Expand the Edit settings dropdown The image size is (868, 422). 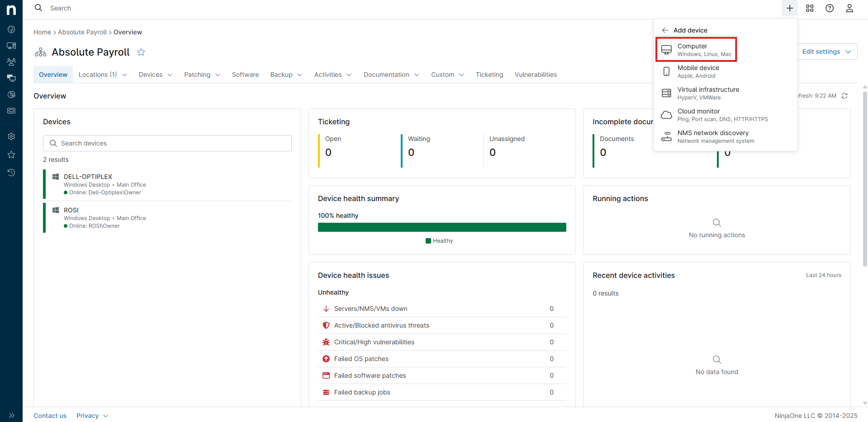pyautogui.click(x=826, y=52)
